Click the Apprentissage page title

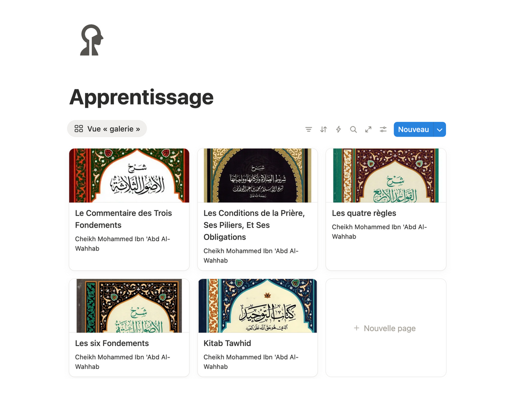(x=141, y=97)
